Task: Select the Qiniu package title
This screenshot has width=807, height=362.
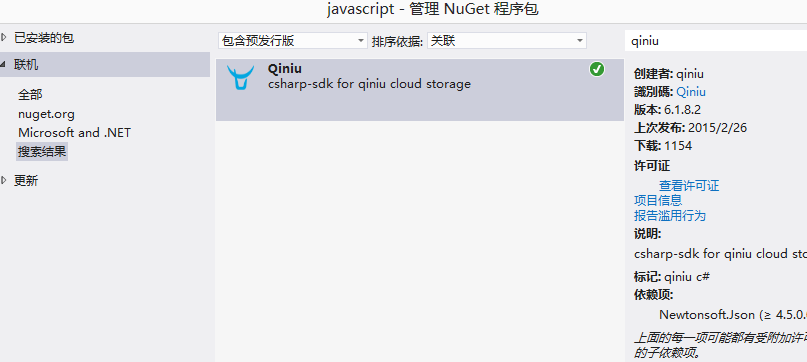Action: click(x=285, y=68)
